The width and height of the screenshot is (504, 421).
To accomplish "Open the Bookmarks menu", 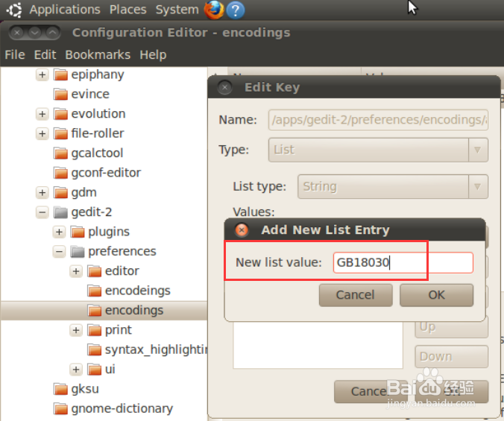I will click(x=98, y=54).
